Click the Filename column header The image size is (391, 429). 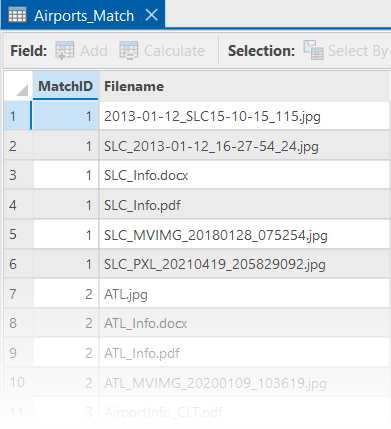(245, 86)
